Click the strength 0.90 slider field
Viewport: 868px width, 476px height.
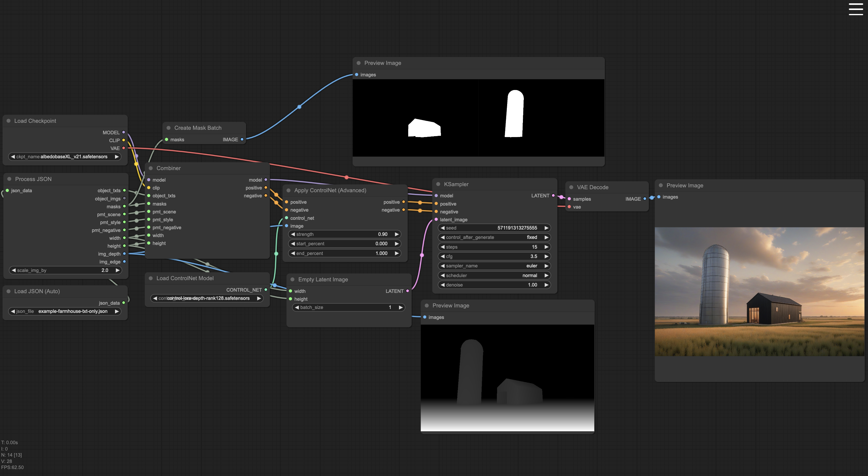(x=345, y=234)
